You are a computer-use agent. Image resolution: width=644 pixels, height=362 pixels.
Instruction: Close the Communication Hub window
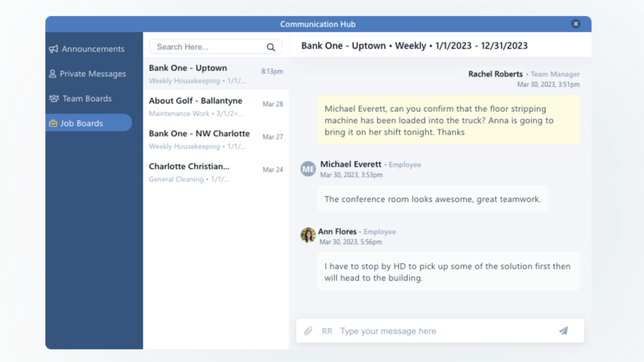(576, 24)
